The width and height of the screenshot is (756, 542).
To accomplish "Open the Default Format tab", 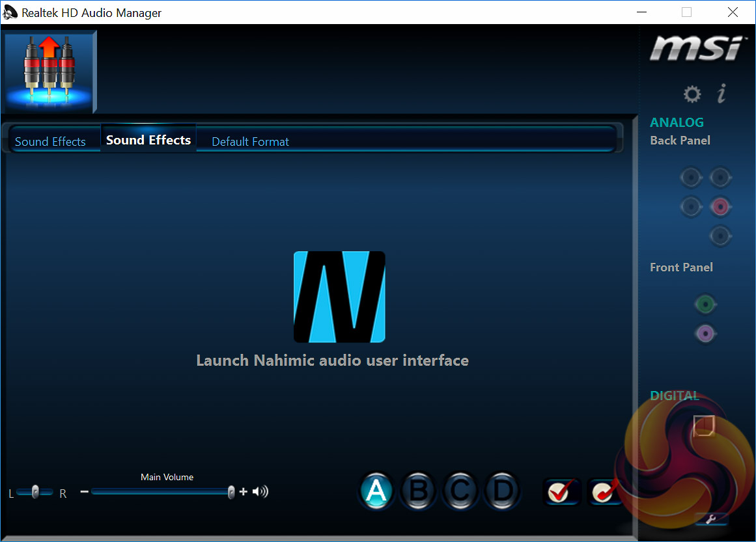I will pos(250,142).
